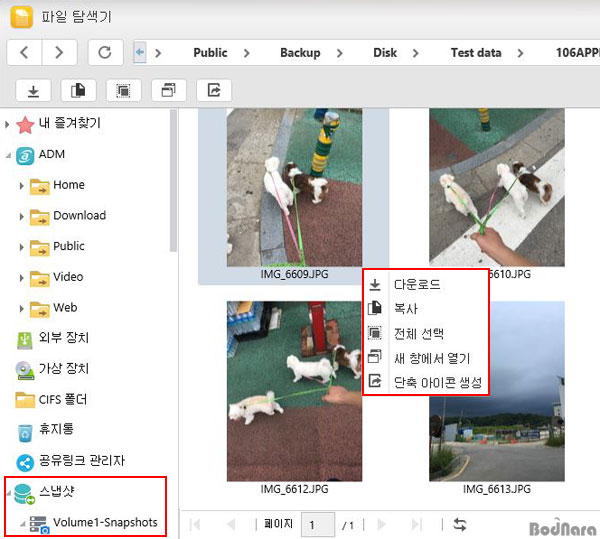Click the blue path-back arrow in the address bar
600x539 pixels.
click(x=140, y=52)
